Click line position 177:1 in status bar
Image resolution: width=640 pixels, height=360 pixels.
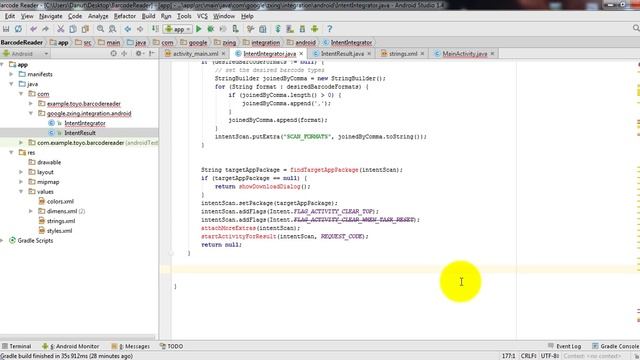(509, 356)
